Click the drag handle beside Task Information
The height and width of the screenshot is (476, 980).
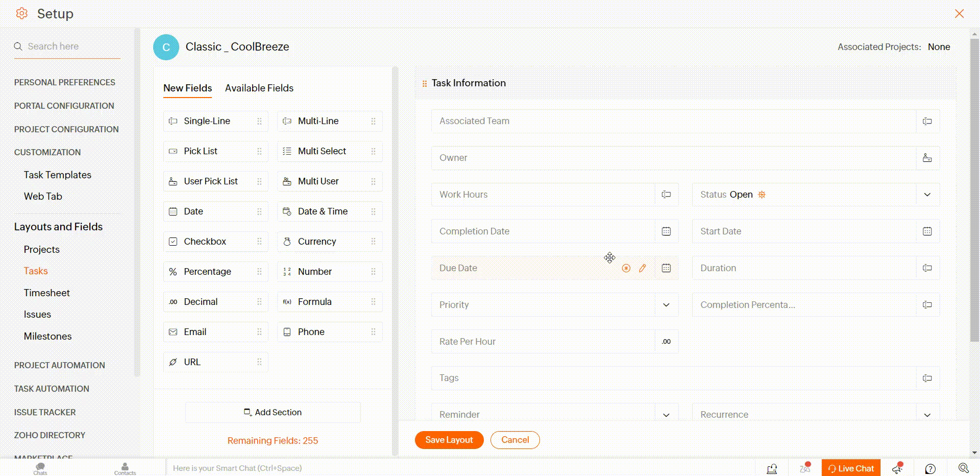[424, 83]
